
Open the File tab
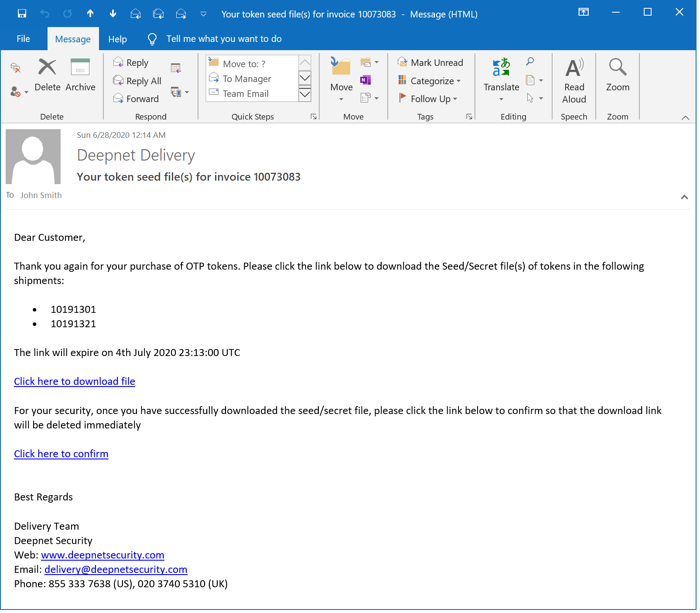[23, 39]
